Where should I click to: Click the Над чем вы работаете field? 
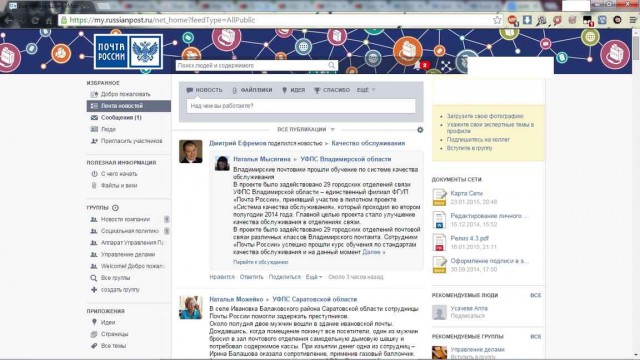[x=301, y=106]
